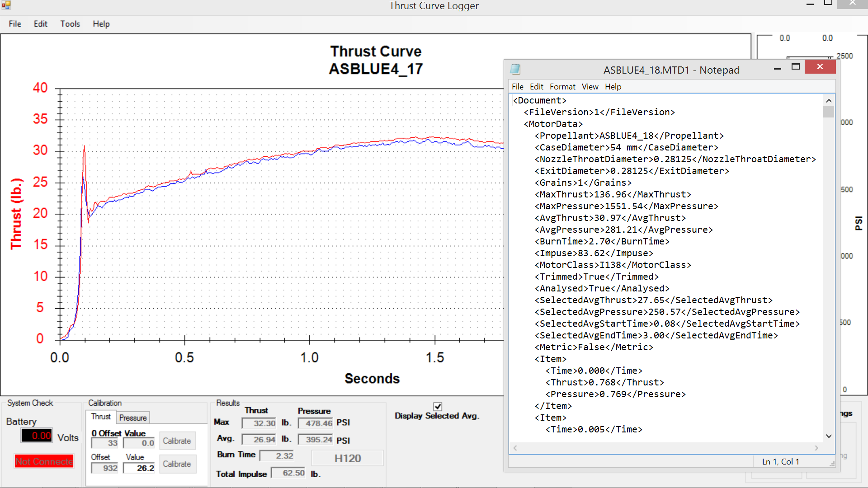Image resolution: width=868 pixels, height=488 pixels.
Task: Click the Battery voltage readout 0.00
Action: tap(37, 436)
